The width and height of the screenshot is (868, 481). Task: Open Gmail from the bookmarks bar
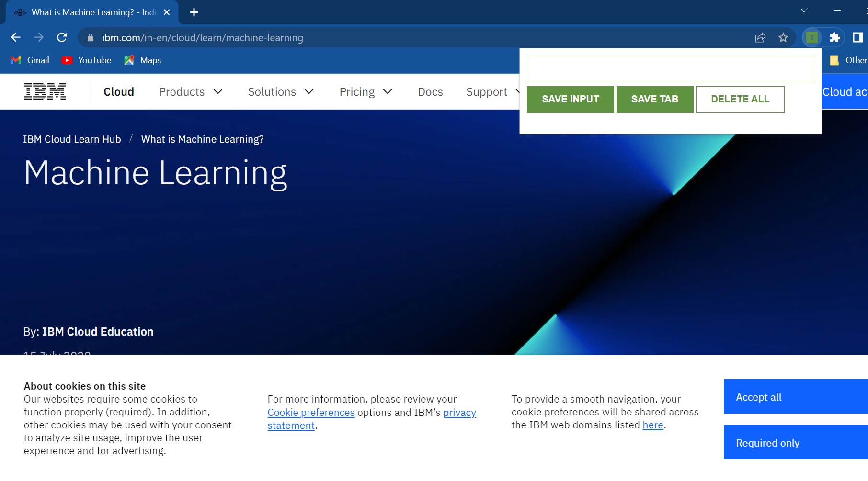pyautogui.click(x=30, y=60)
